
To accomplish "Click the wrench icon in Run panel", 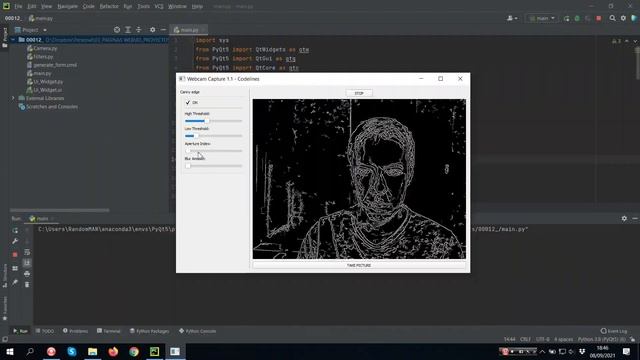I will coord(15,241).
